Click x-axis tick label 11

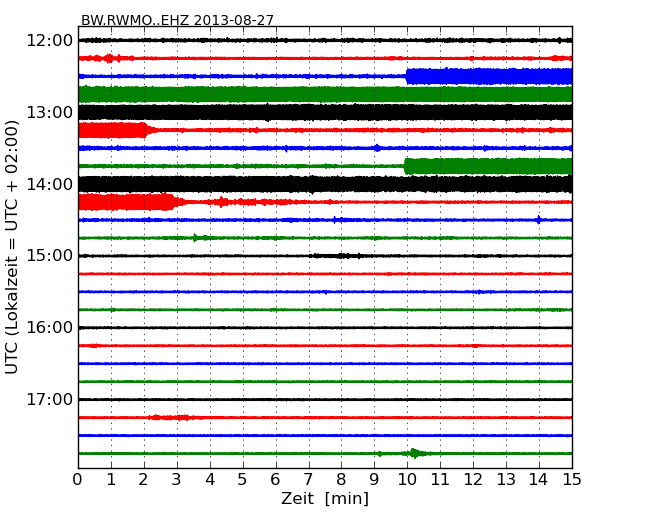point(440,480)
